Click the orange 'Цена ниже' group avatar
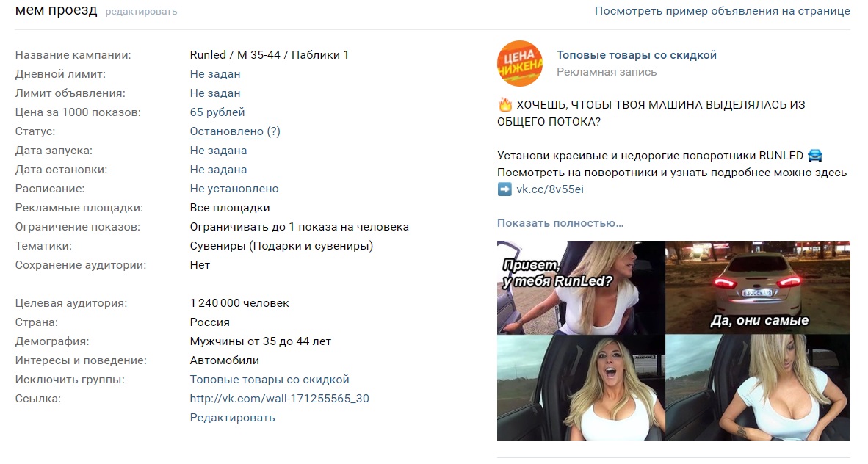Image resolution: width=868 pixels, height=464 pixels. coord(519,63)
